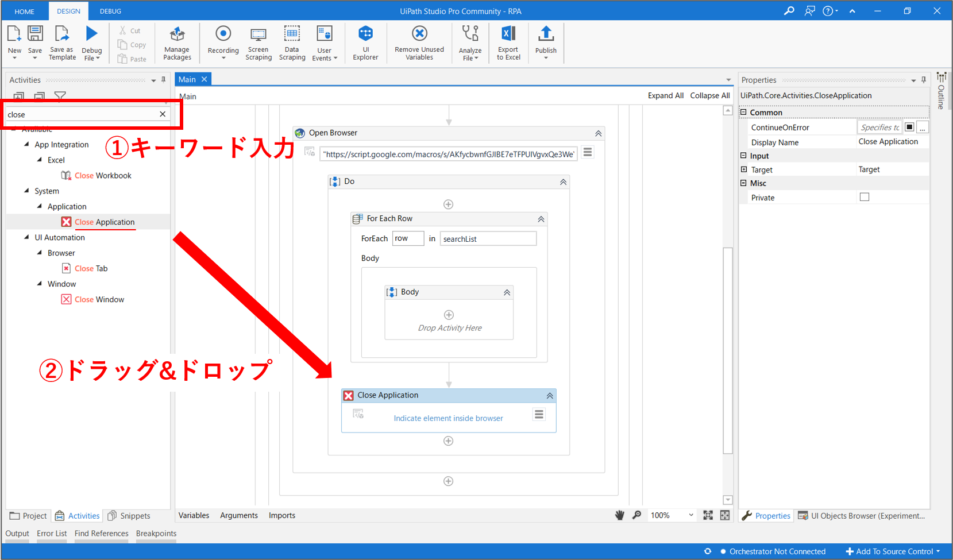The width and height of the screenshot is (953, 560).
Task: Click fit to screen icon
Action: click(x=708, y=515)
